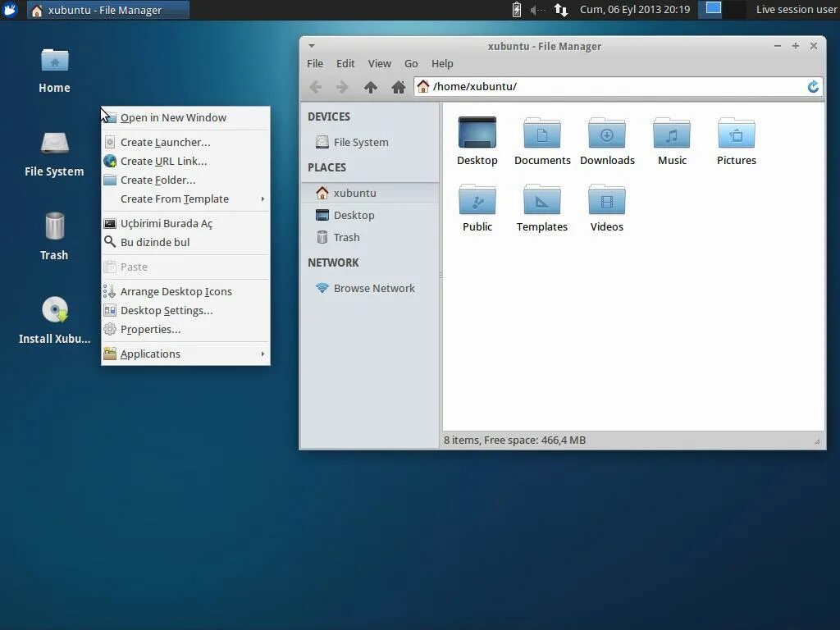
Task: Click the /home/xubuntu/ location field
Action: [618, 87]
